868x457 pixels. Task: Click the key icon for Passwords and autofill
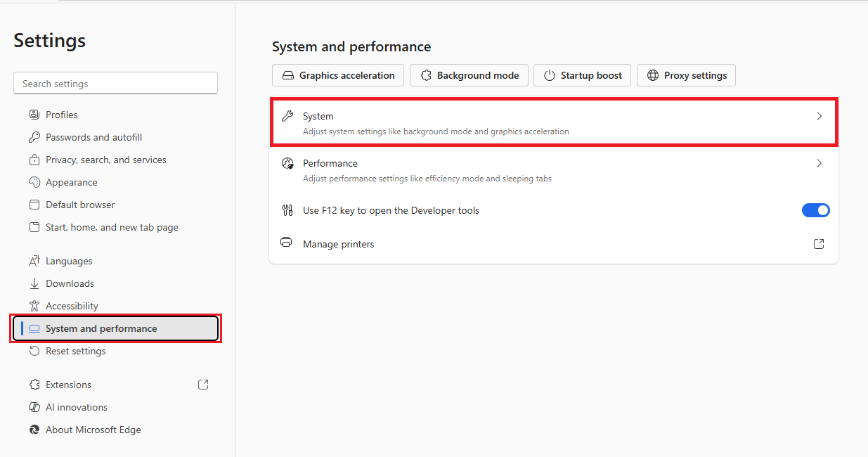34,137
